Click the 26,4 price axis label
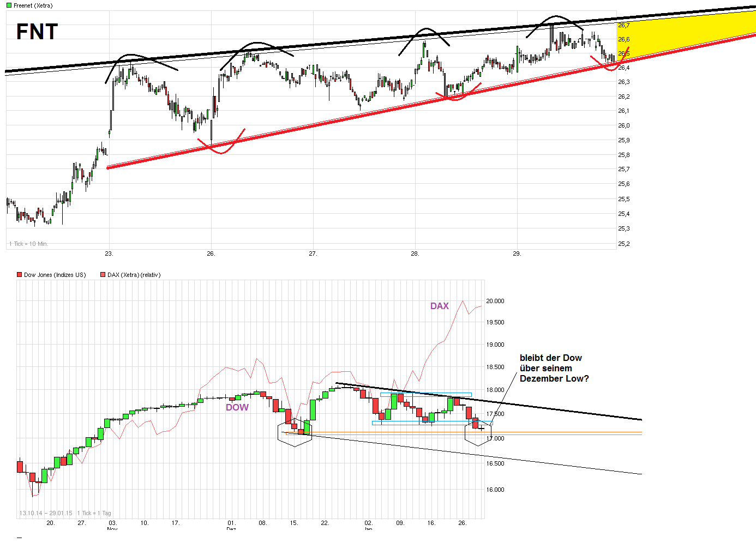The height and width of the screenshot is (555, 756). click(x=624, y=68)
